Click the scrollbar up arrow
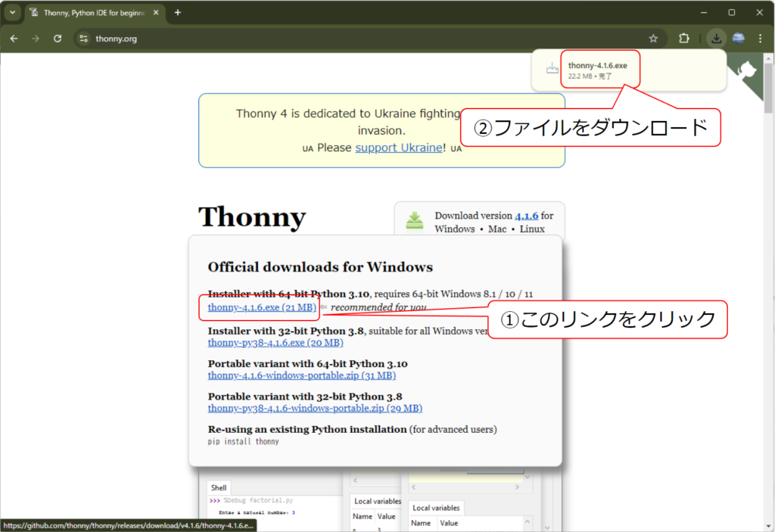 768,58
